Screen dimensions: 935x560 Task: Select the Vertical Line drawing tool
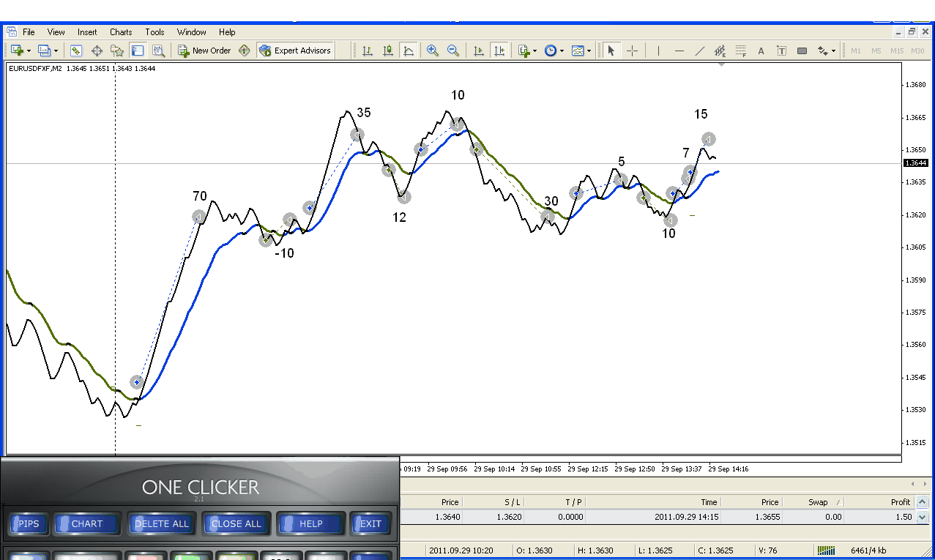(x=658, y=51)
